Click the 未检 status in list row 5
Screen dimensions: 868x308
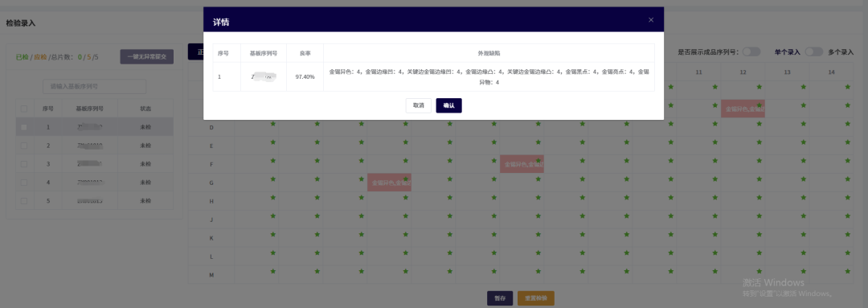pos(145,200)
